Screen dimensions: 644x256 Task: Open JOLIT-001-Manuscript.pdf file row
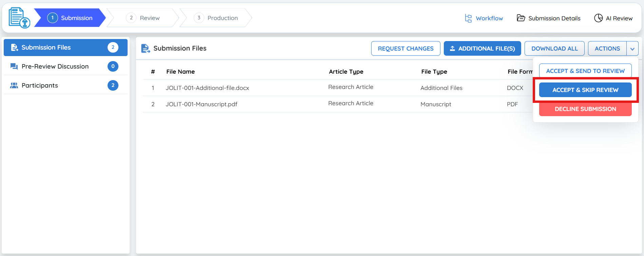point(201,104)
